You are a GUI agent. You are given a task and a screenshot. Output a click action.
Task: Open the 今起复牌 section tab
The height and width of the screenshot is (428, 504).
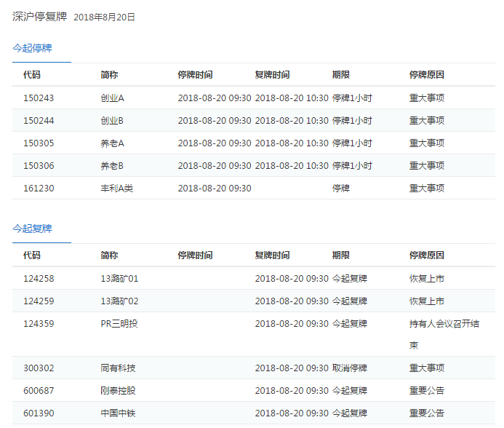pyautogui.click(x=32, y=229)
